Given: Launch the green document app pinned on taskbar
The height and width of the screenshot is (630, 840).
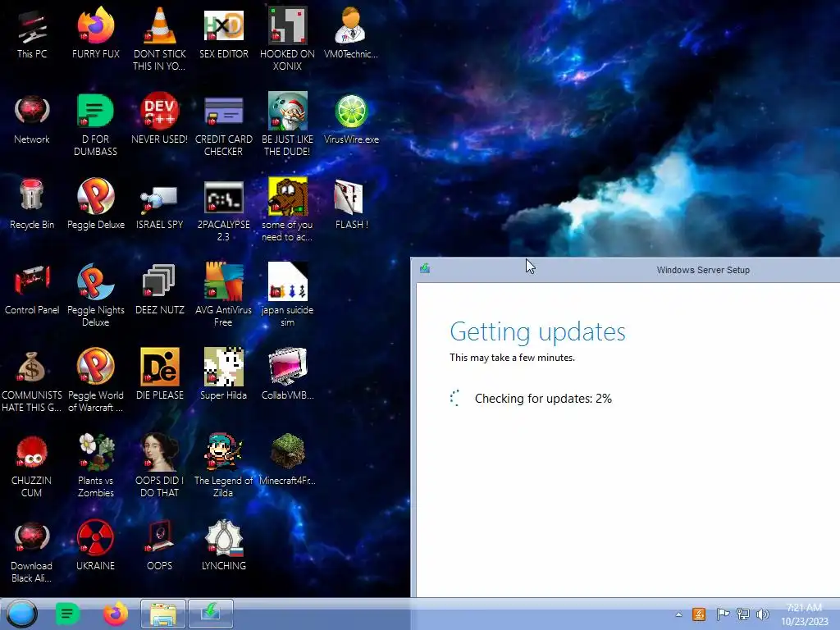Looking at the screenshot, I should tap(67, 614).
